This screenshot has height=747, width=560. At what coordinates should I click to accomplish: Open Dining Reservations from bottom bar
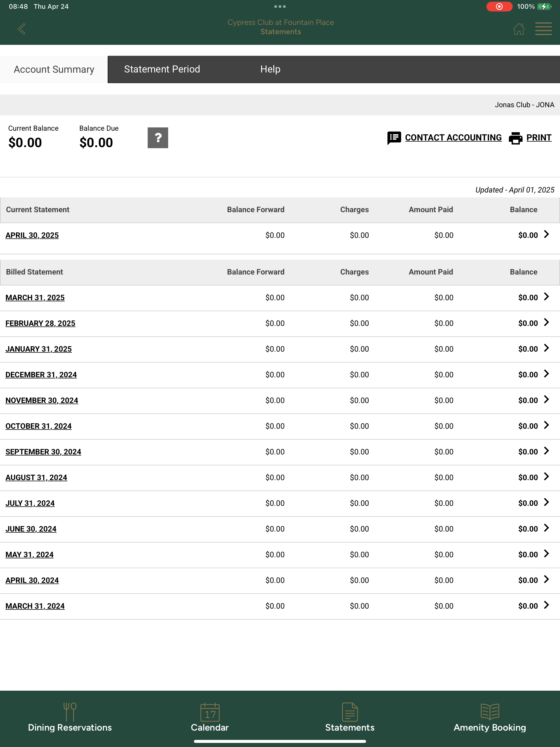tap(70, 717)
